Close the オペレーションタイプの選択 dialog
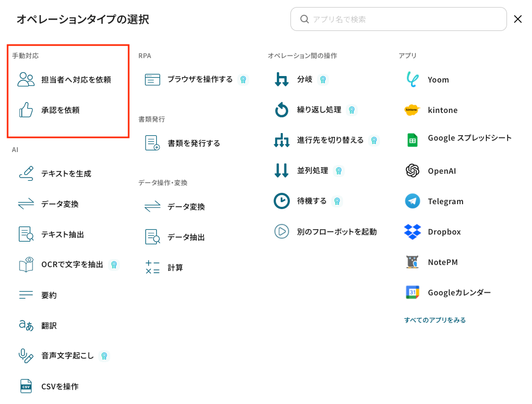The width and height of the screenshot is (532, 404). point(518,20)
